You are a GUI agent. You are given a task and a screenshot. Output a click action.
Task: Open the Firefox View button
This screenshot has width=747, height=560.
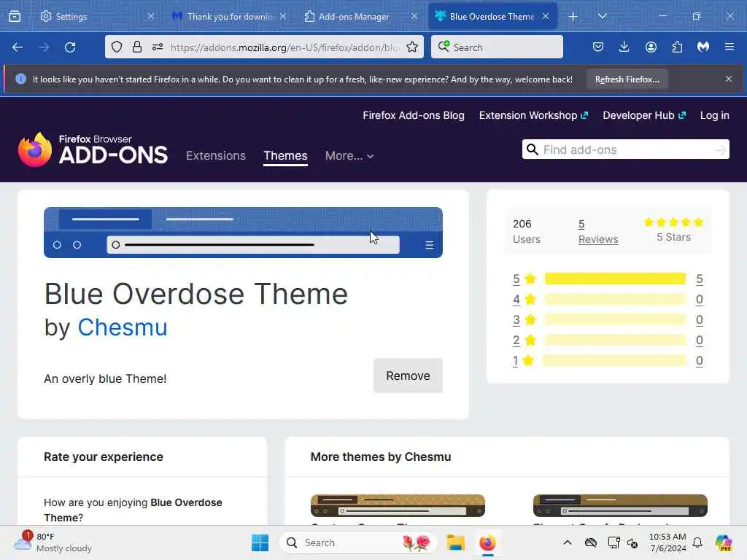(15, 16)
